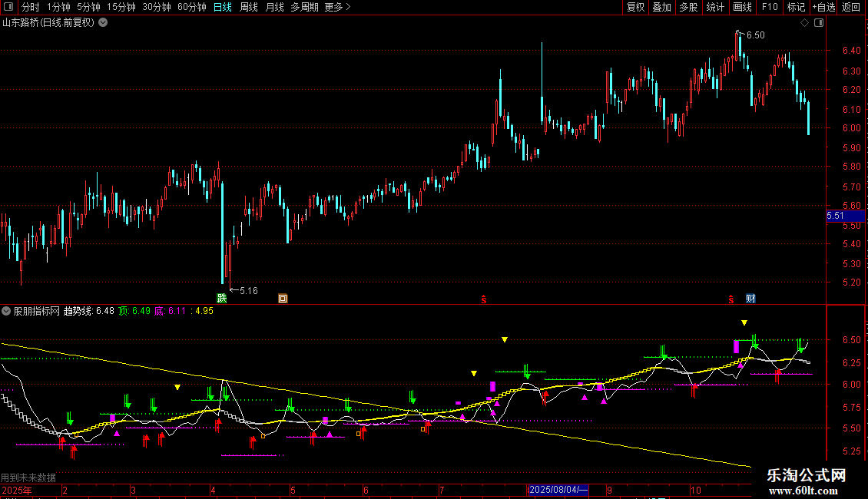Select the 60分钟 period
Screen dimensions: 868x499
coord(192,7)
